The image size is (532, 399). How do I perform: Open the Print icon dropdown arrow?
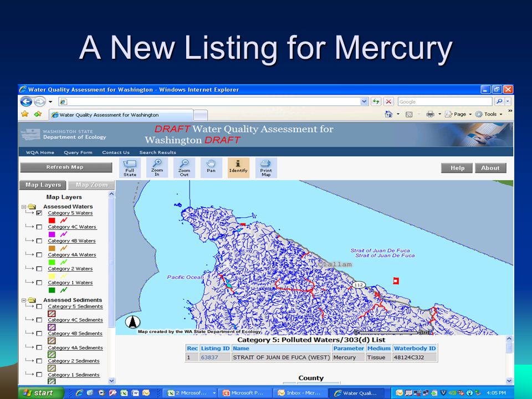tap(439, 114)
